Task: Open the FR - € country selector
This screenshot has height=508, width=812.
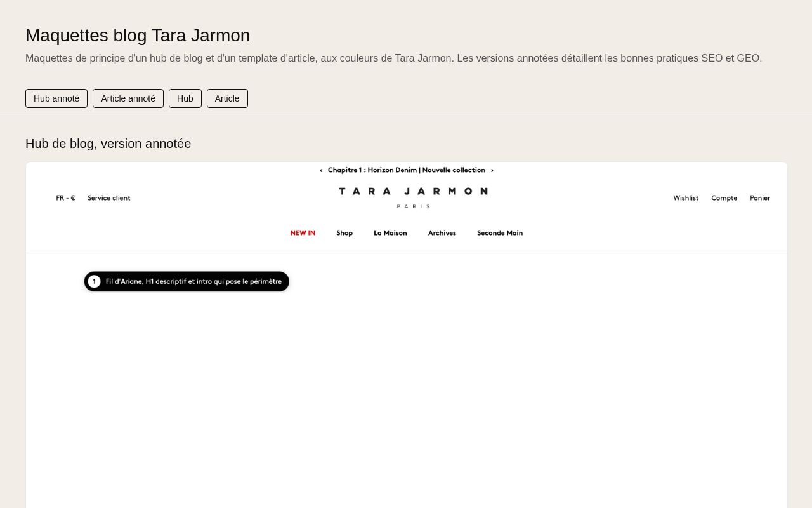Action: point(65,198)
